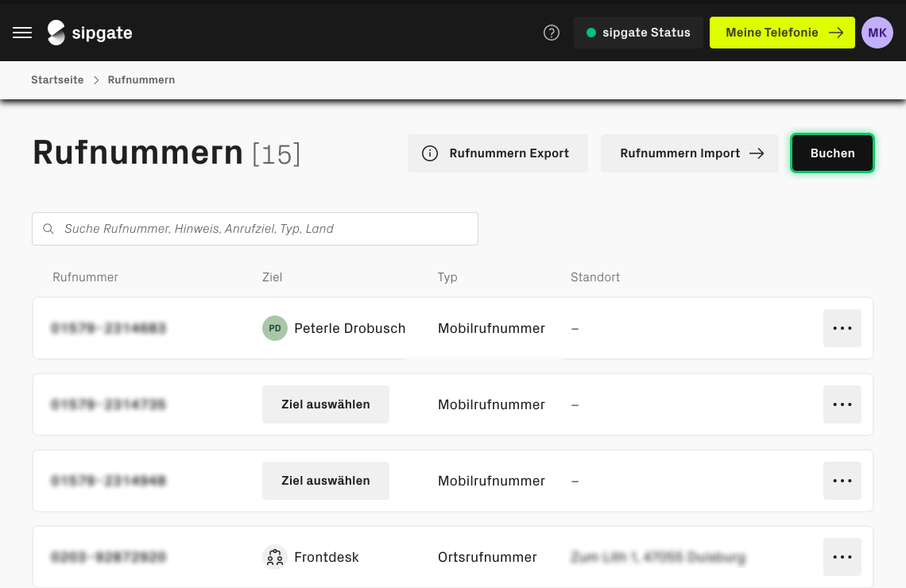Expand options for second Mobilrufnummer row
This screenshot has height=588, width=906.
[842, 404]
